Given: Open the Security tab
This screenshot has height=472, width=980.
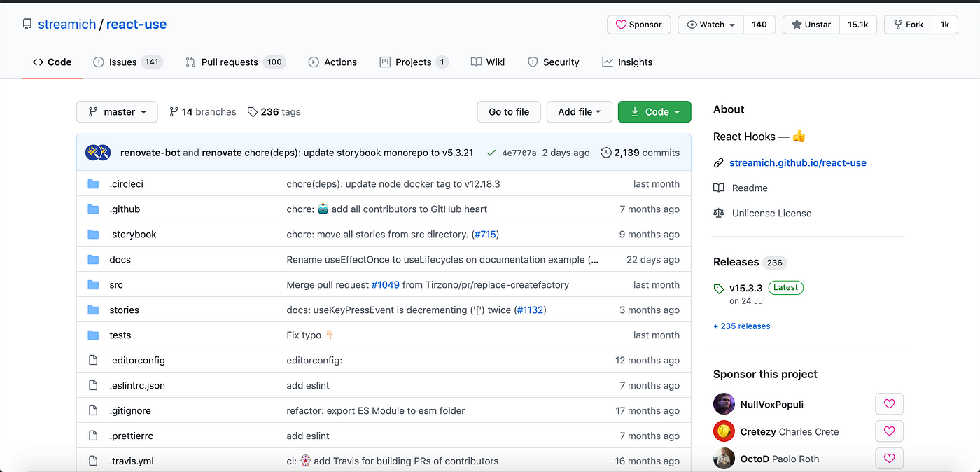Looking at the screenshot, I should pyautogui.click(x=554, y=62).
